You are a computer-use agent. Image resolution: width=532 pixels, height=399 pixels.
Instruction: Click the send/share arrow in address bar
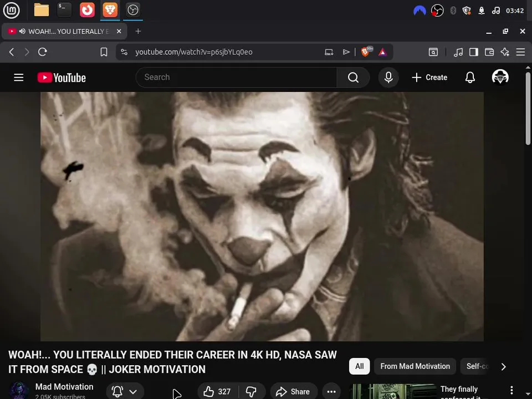[346, 52]
